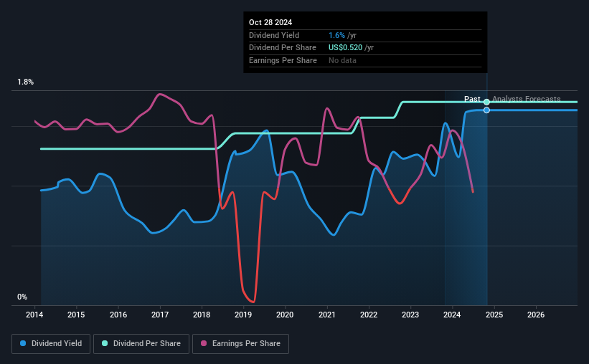Image resolution: width=589 pixels, height=364 pixels.
Task: Click the 2026 x-axis label
Action: point(536,315)
